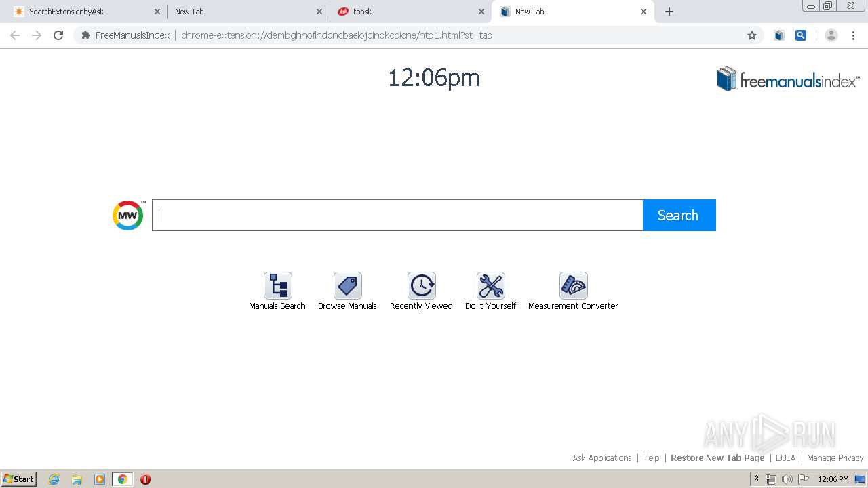Screen dimensions: 868x488
Task: Go back to the previous page
Action: [x=15, y=35]
